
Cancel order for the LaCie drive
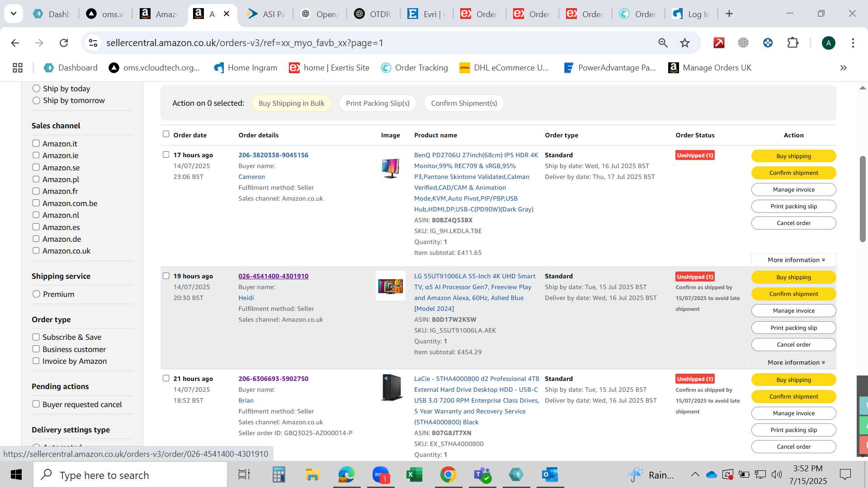tap(793, 446)
